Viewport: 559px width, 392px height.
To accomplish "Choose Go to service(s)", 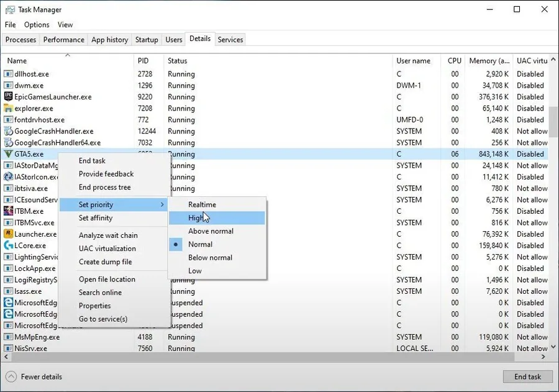I will [x=114, y=319].
